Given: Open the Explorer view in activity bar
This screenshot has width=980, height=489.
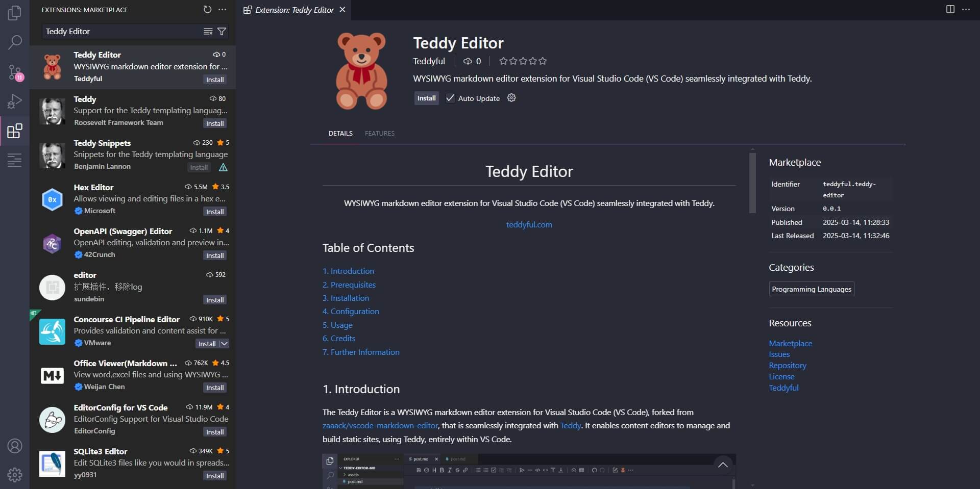Looking at the screenshot, I should [x=15, y=12].
